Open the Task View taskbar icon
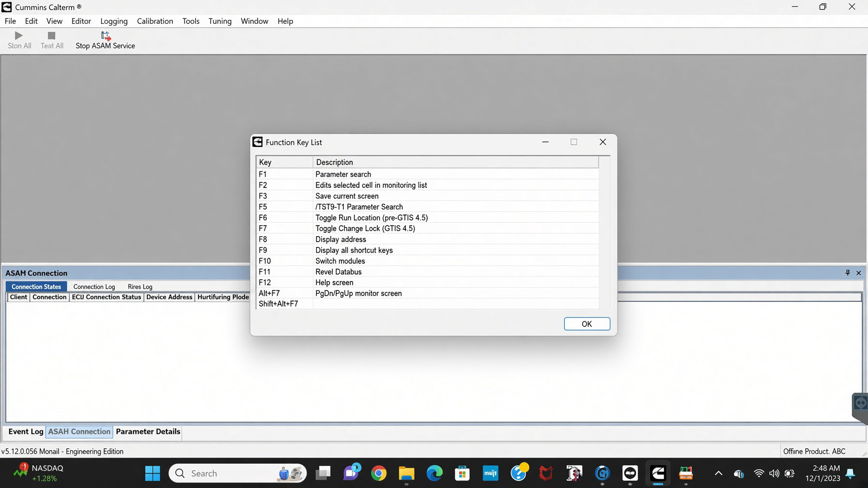This screenshot has width=868, height=488. 323,473
